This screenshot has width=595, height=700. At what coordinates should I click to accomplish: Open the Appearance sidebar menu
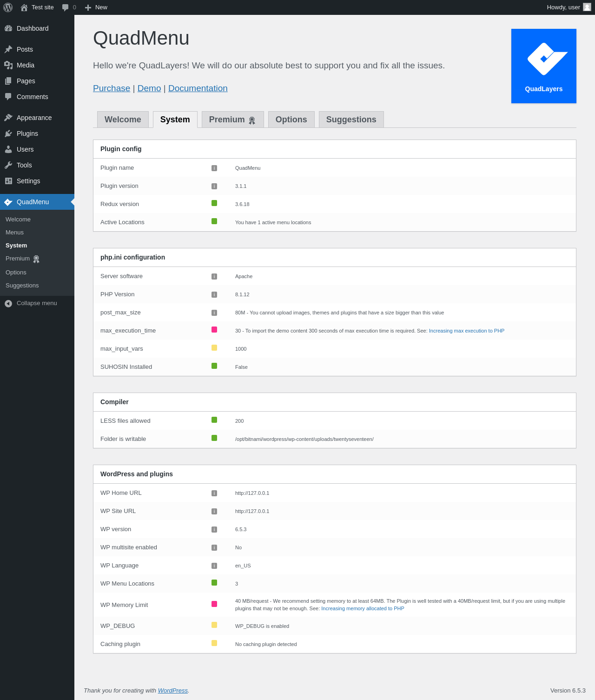tap(34, 118)
